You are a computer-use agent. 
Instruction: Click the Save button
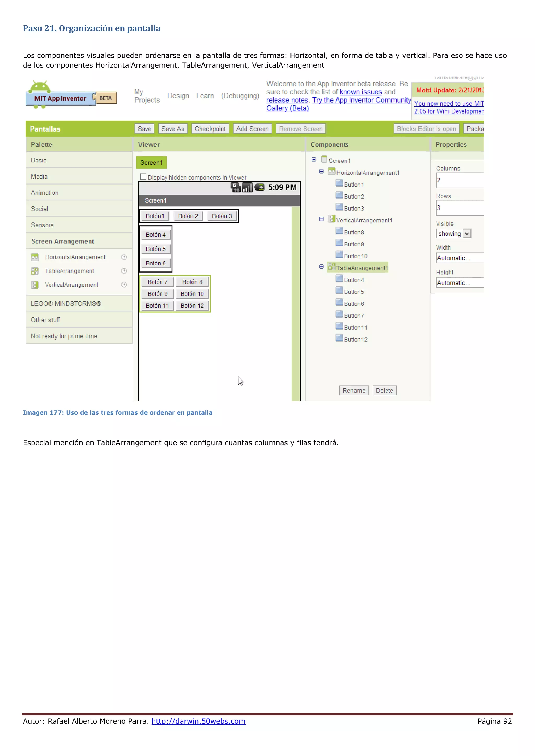144,129
